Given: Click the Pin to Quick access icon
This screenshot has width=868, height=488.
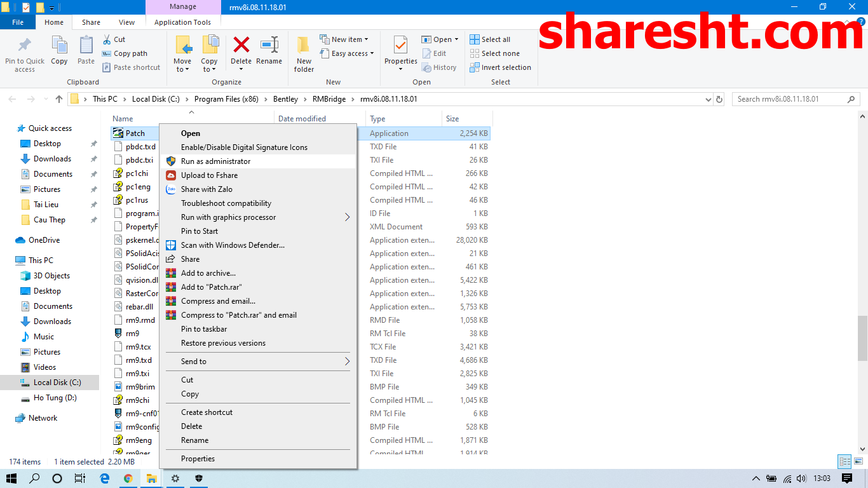Looking at the screenshot, I should point(25,46).
